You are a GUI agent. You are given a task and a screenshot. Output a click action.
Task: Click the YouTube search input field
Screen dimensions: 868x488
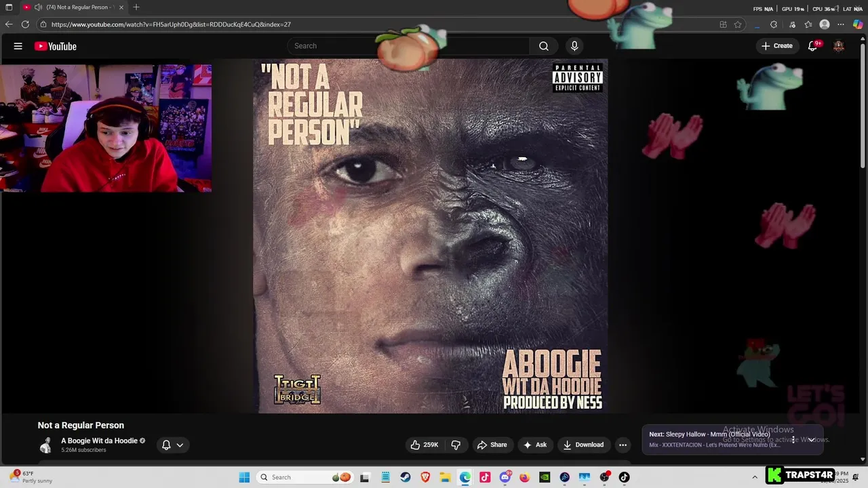(x=409, y=46)
